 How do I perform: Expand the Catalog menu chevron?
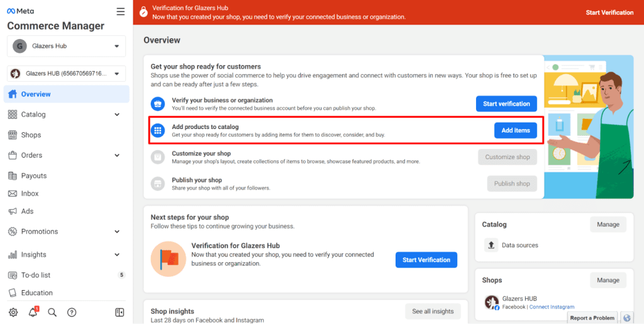tap(117, 115)
